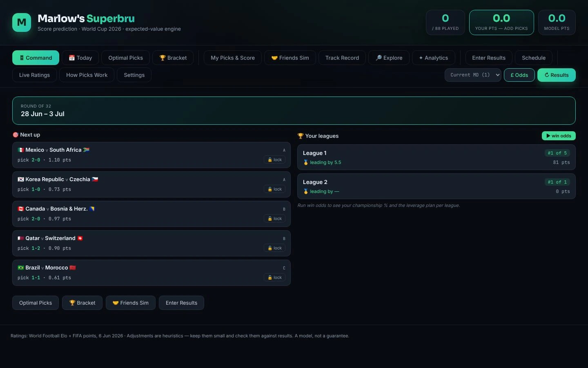Expand the Current MD (1) dropdown
Screen dimensions: 588x368
[x=473, y=75]
